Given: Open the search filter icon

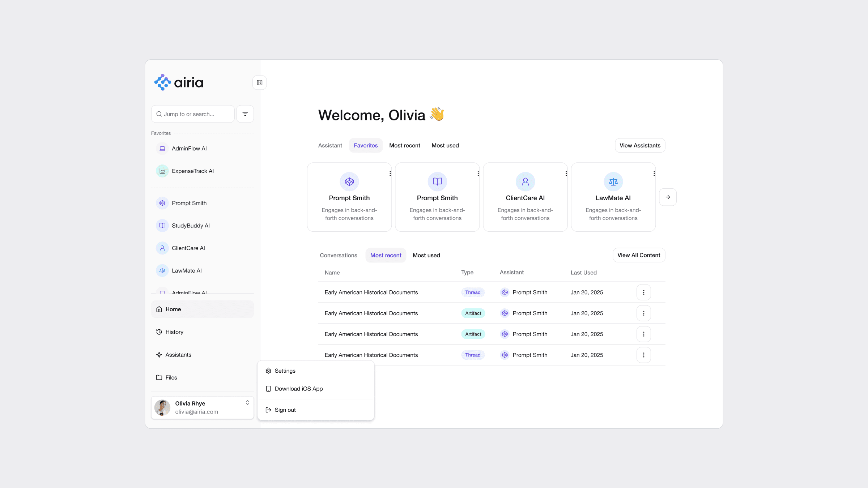Looking at the screenshot, I should (245, 114).
